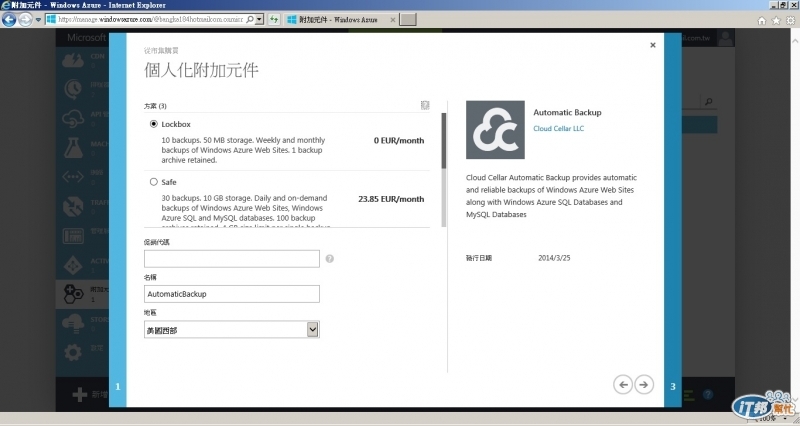Close the add-on dialog with the X
This screenshot has height=426, width=800.
coord(653,45)
